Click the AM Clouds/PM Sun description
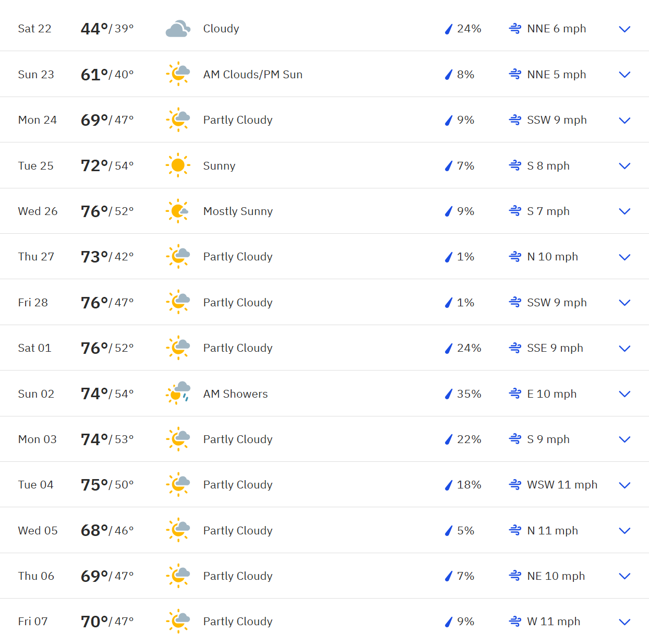 [253, 75]
